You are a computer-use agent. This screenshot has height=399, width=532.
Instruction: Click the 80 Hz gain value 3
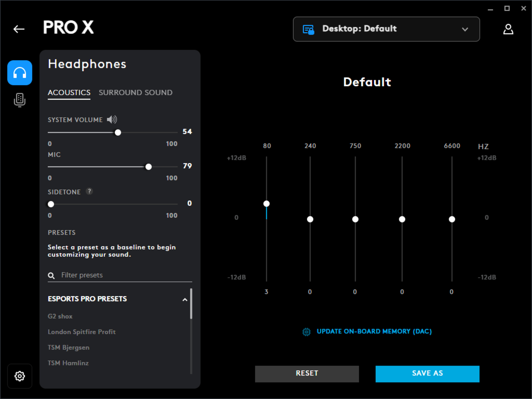266,292
